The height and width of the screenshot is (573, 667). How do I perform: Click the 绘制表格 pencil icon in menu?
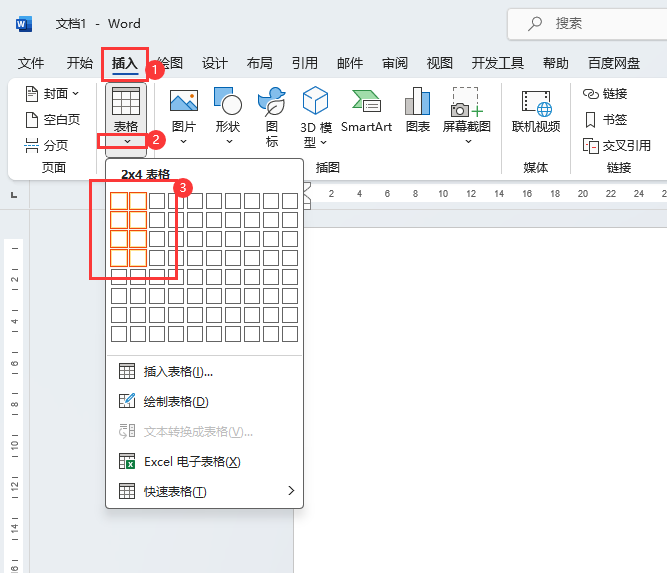127,401
